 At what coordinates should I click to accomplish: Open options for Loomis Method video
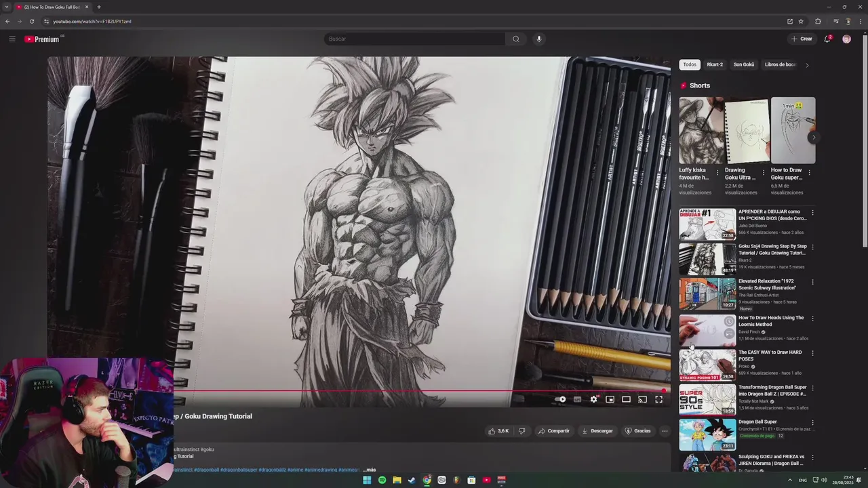[812, 319]
